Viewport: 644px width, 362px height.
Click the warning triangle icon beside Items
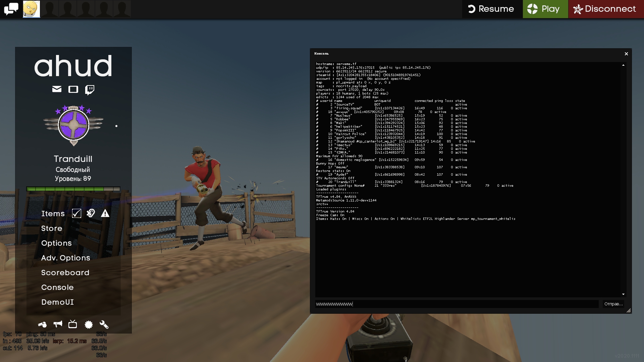pyautogui.click(x=105, y=213)
